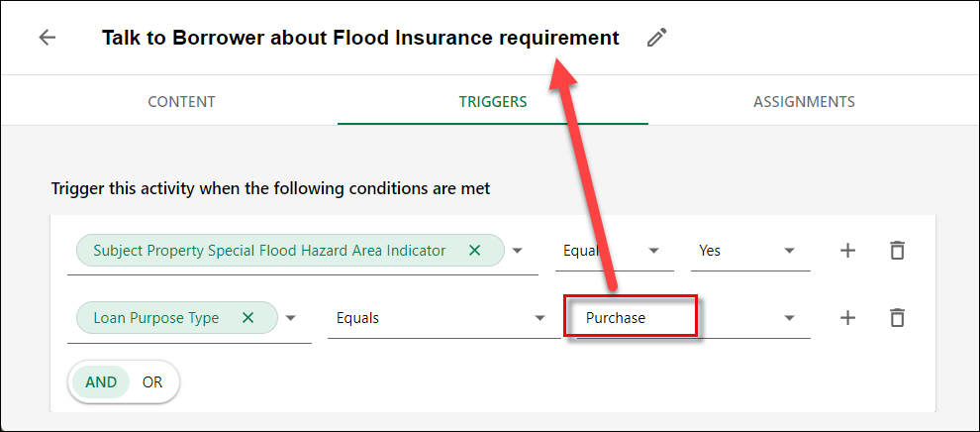Delete the Flood Hazard Area condition row

(897, 251)
